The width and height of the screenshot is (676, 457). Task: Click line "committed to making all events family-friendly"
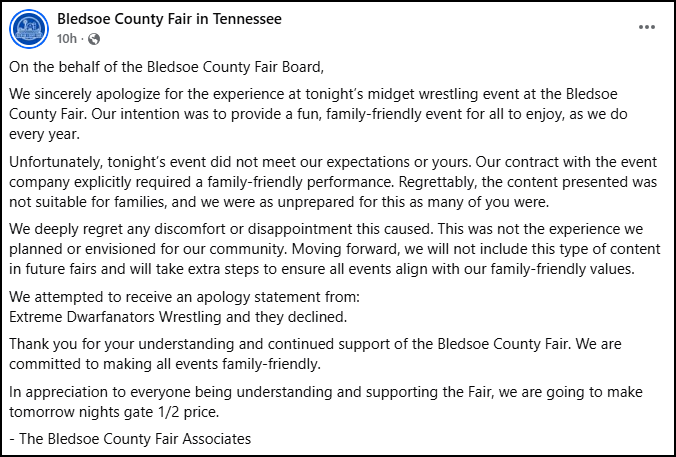click(x=165, y=364)
